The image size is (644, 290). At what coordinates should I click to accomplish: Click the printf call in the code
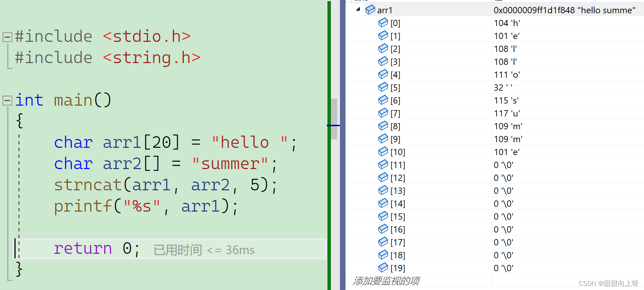click(83, 206)
